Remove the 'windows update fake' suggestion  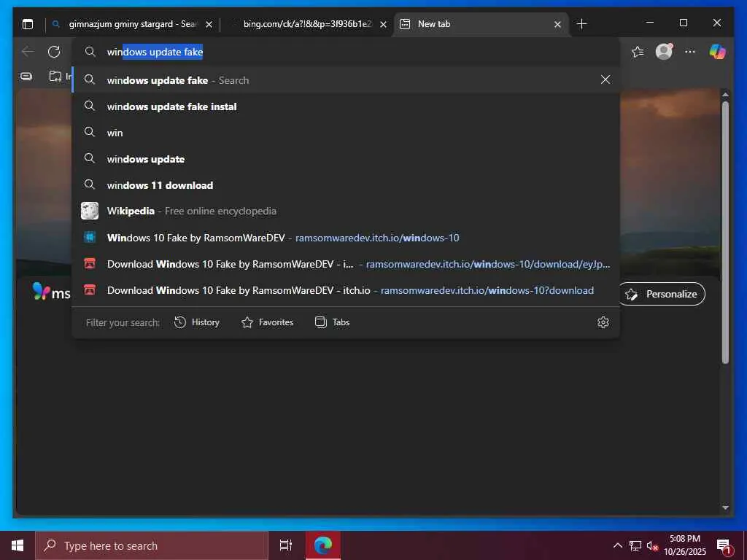(605, 79)
